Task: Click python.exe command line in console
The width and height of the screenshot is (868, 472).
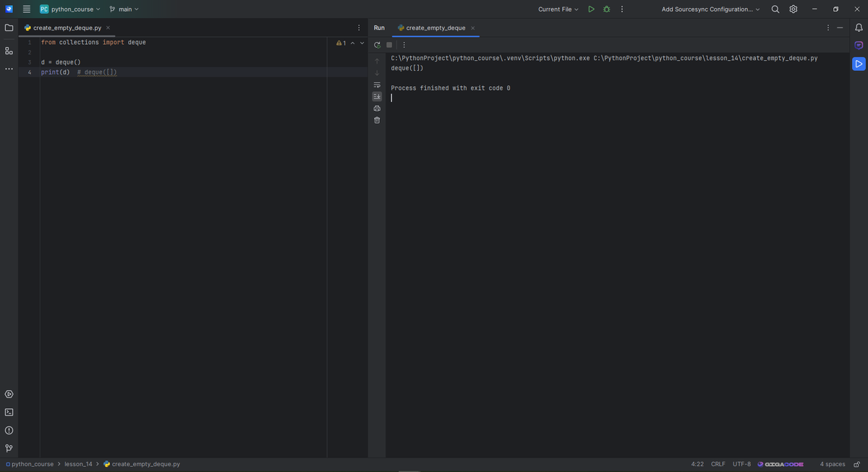Action: coord(604,58)
